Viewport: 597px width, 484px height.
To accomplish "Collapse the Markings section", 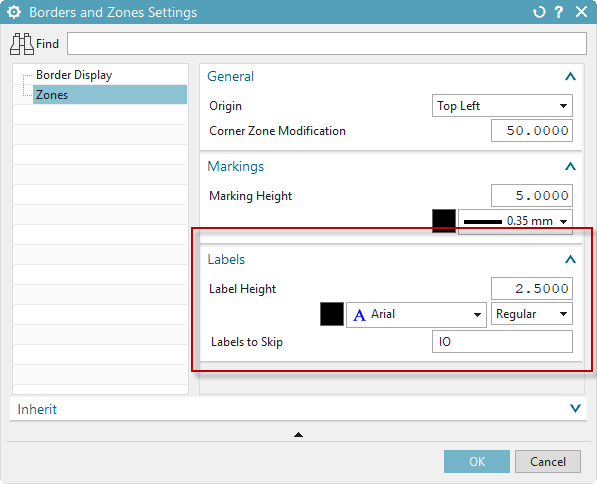I will point(570,166).
